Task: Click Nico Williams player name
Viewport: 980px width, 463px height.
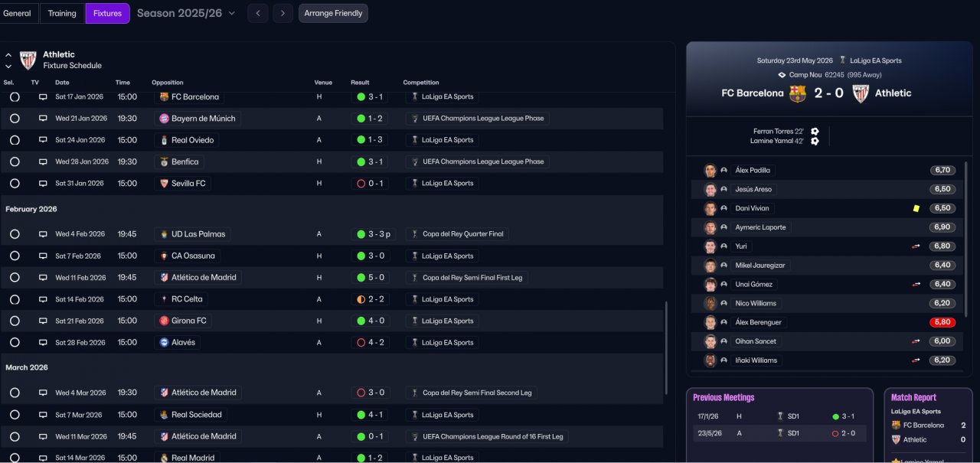Action: 756,303
